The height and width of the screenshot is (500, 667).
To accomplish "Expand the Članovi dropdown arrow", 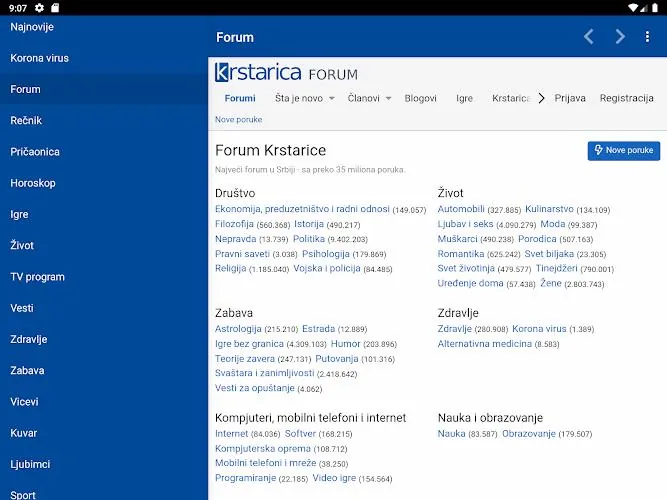I will [x=388, y=98].
